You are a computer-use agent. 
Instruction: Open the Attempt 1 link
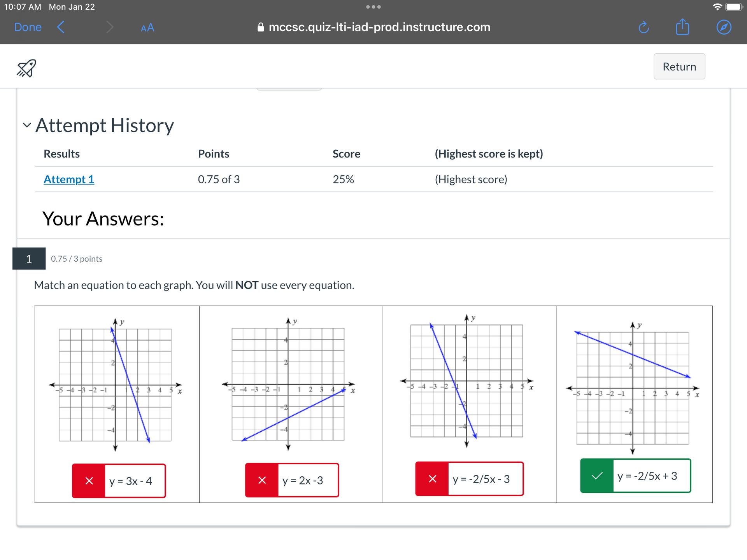point(69,179)
